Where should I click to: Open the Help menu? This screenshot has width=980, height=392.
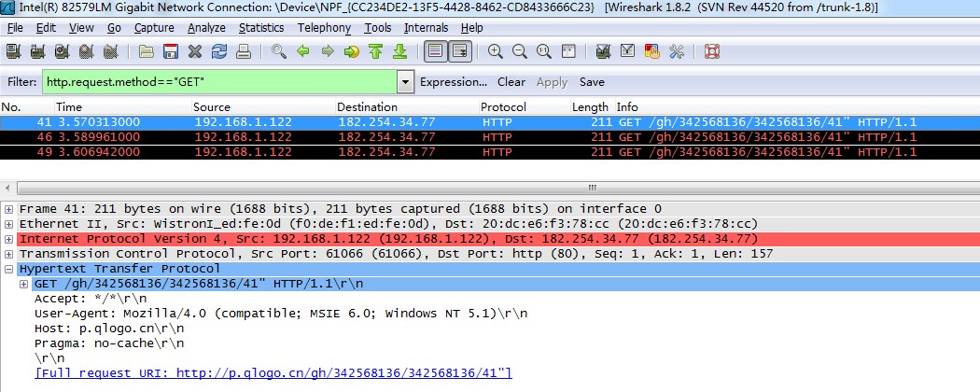[x=472, y=28]
